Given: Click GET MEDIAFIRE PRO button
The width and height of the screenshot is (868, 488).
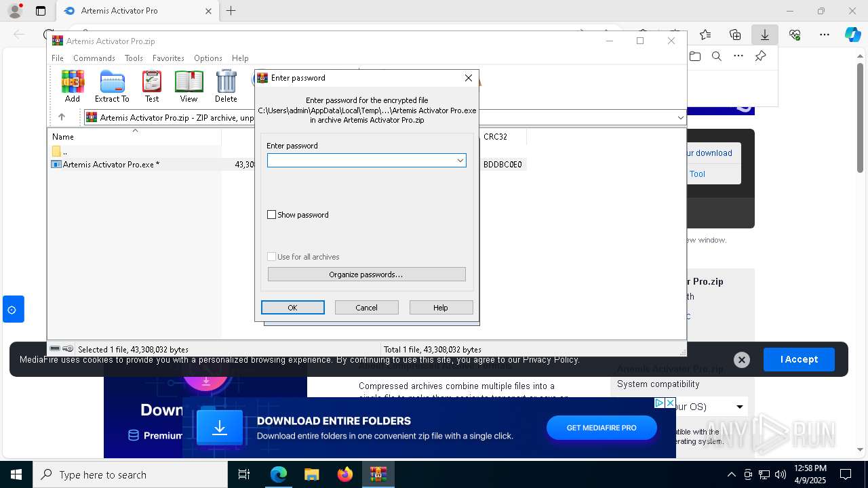Looking at the screenshot, I should 601,428.
